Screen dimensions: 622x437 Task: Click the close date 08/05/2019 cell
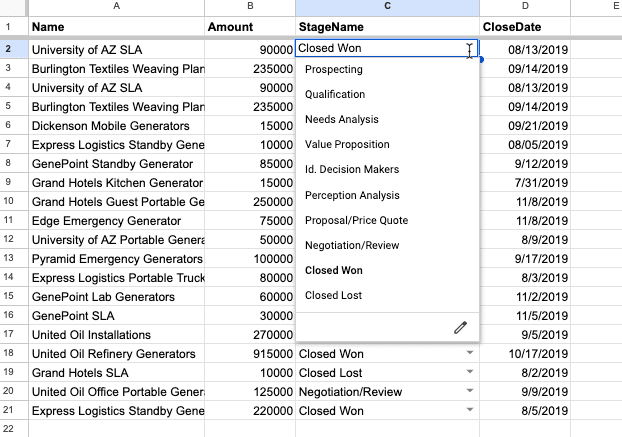525,145
